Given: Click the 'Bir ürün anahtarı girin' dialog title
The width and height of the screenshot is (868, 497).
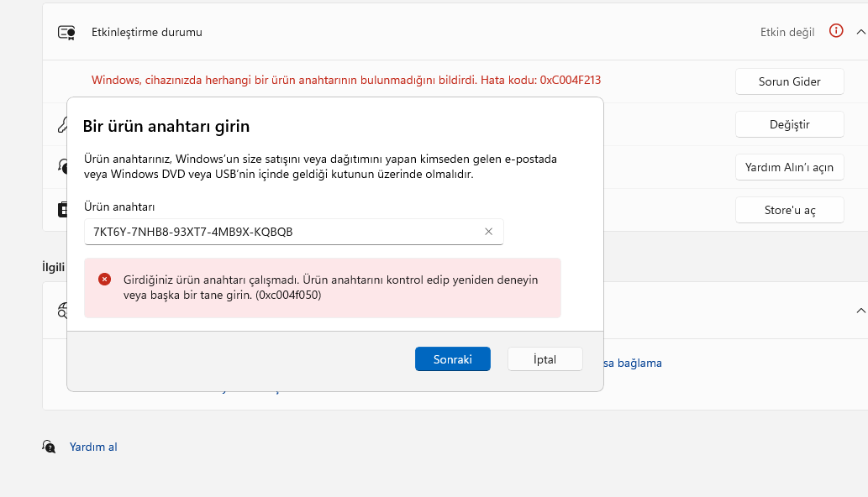Looking at the screenshot, I should pos(166,126).
